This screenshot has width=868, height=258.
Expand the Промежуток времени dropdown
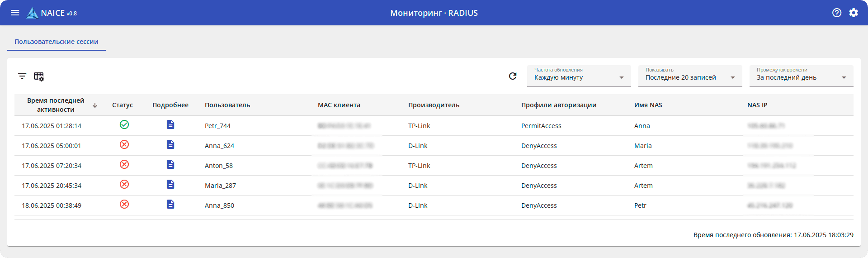(x=801, y=76)
